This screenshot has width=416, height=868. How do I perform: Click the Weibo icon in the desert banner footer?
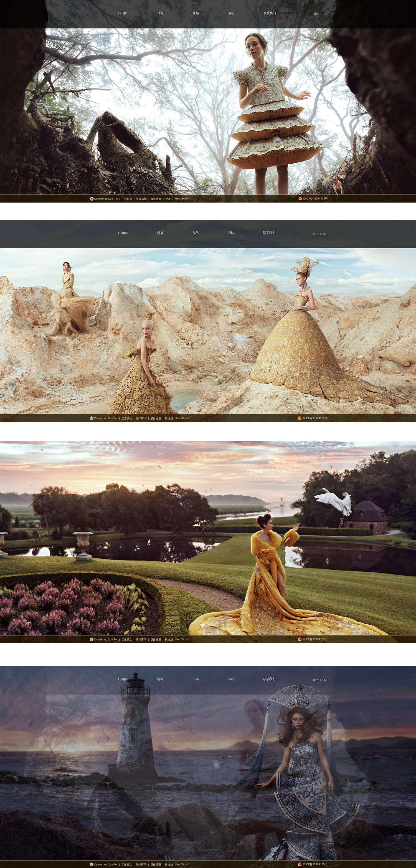tap(92, 418)
